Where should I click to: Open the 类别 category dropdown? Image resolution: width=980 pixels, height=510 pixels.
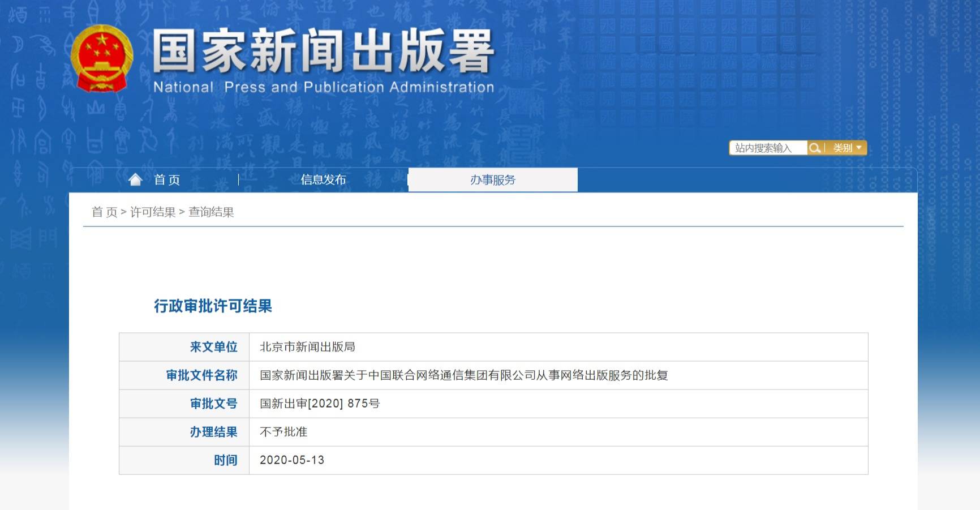[846, 148]
